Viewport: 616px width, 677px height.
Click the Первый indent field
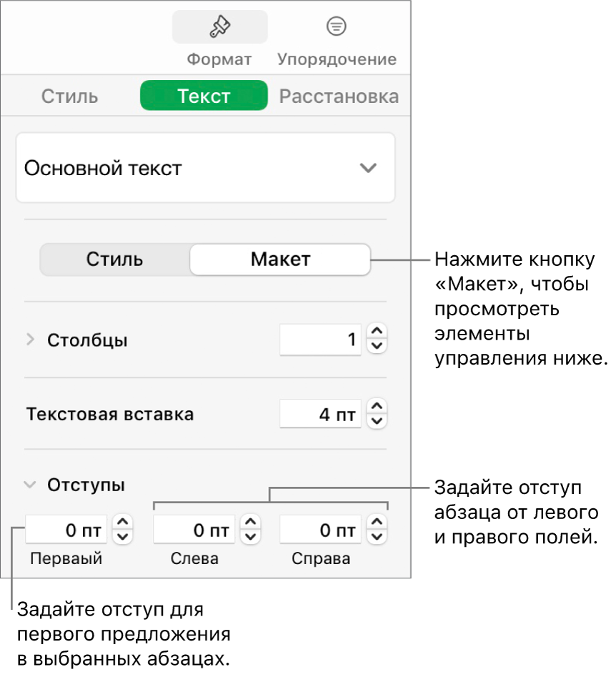click(x=66, y=530)
